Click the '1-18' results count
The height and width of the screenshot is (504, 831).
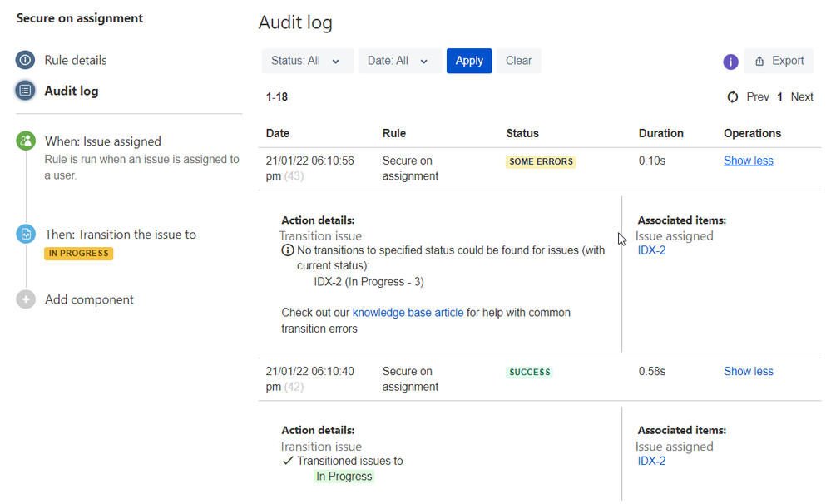277,97
